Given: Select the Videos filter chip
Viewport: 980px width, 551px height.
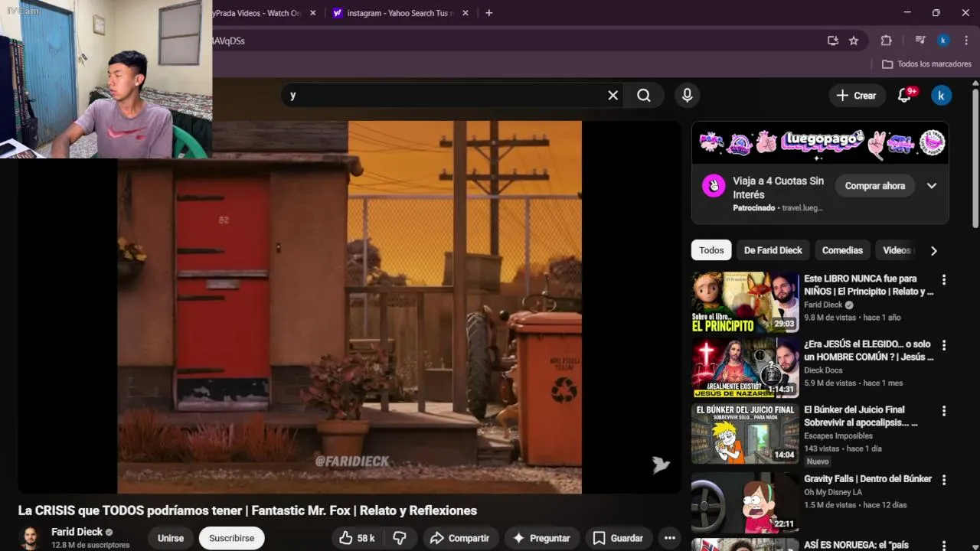Looking at the screenshot, I should click(897, 250).
